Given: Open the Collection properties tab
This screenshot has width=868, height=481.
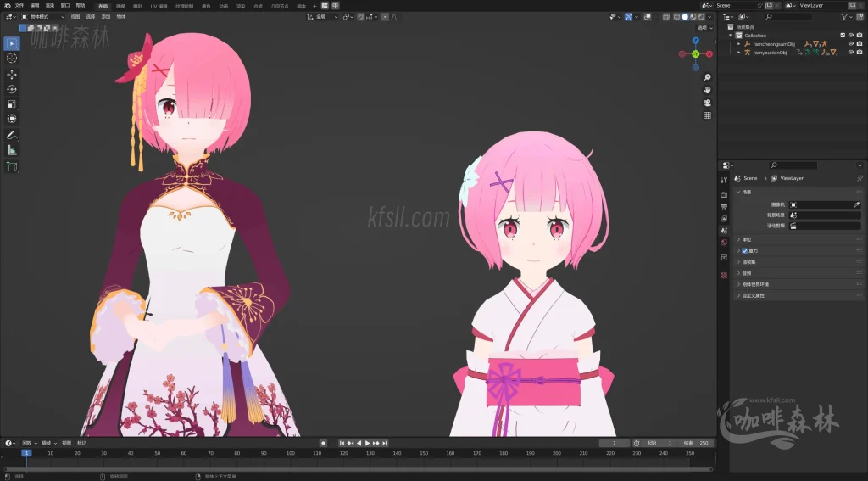Looking at the screenshot, I should pos(724,258).
